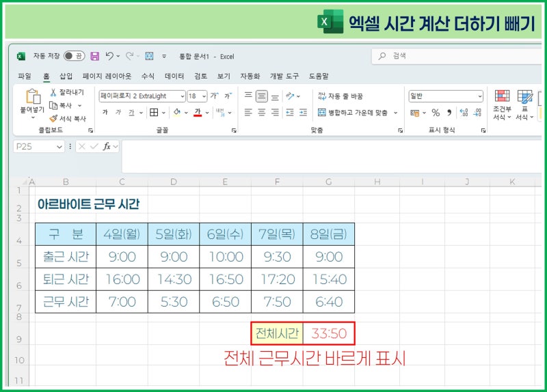The image size is (547, 392).
Task: Open the 개발 도구 tab
Action: point(284,76)
